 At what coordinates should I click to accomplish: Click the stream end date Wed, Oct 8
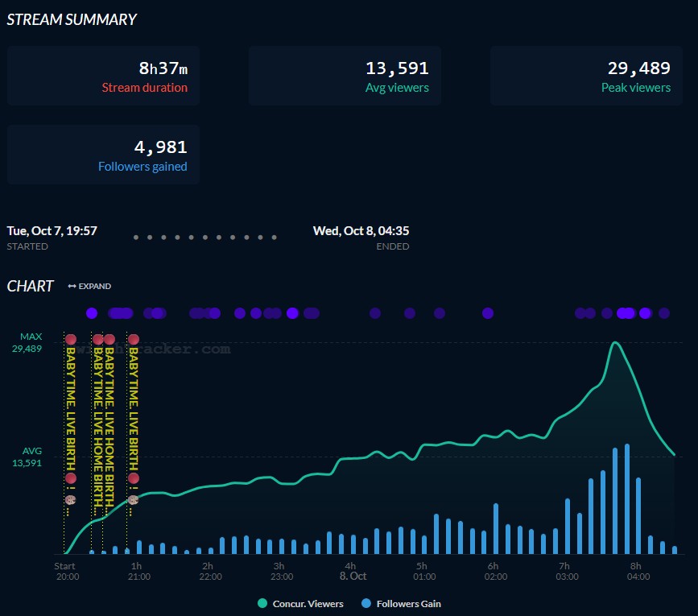tap(361, 231)
